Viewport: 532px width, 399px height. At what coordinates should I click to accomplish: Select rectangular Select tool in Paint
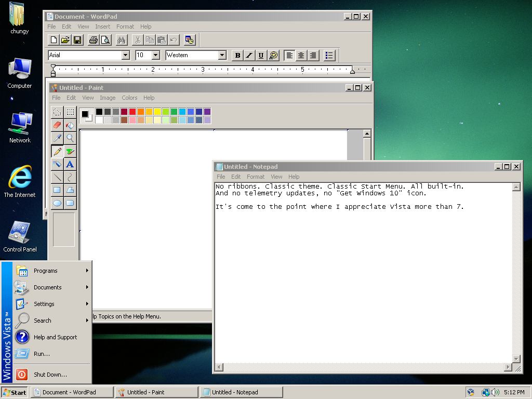click(x=70, y=112)
